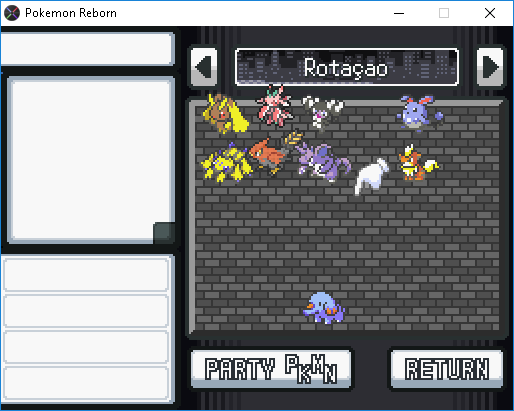Open the PARTY PKMN panel
Screen dimensions: 514x411
pos(271,369)
